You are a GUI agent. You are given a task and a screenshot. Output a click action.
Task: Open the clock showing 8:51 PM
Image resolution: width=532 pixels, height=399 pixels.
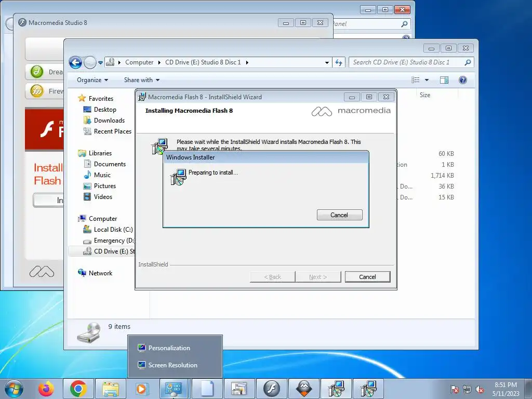506,389
